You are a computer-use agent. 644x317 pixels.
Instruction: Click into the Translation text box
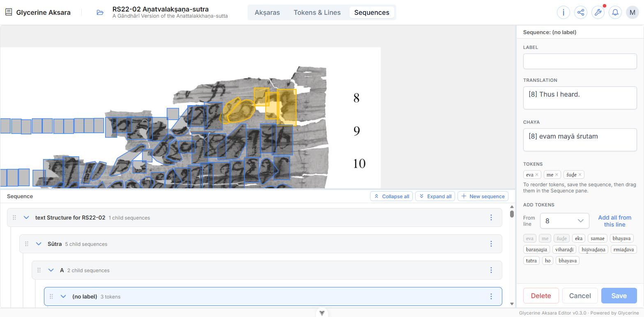[580, 98]
